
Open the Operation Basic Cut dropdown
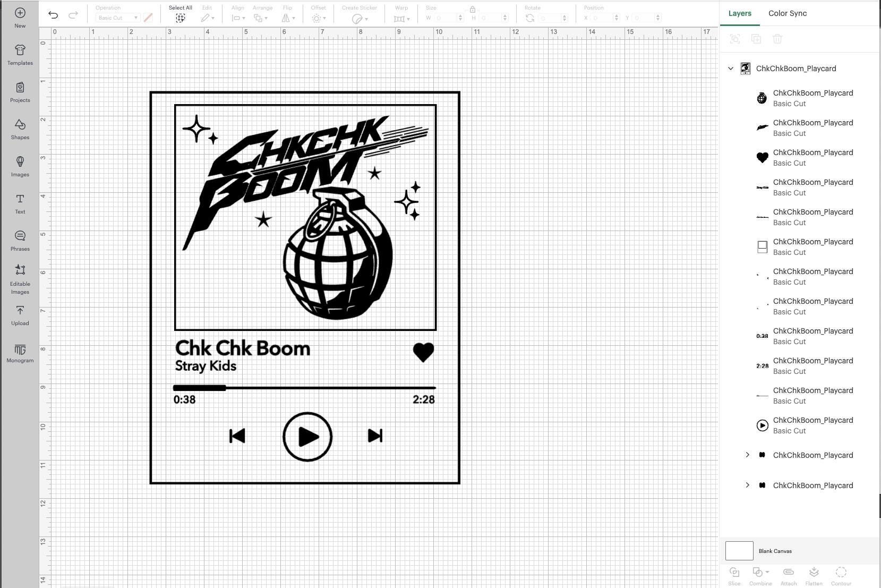click(x=117, y=18)
